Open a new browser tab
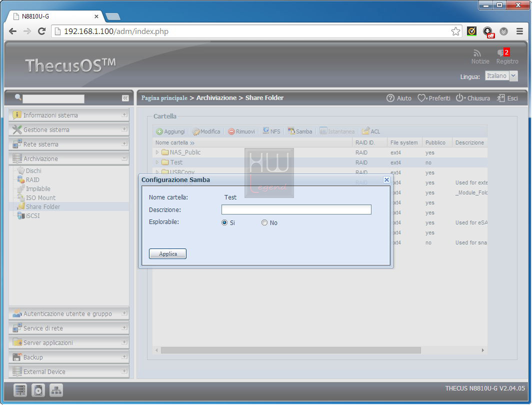Image resolution: width=532 pixels, height=405 pixels. coord(113,16)
